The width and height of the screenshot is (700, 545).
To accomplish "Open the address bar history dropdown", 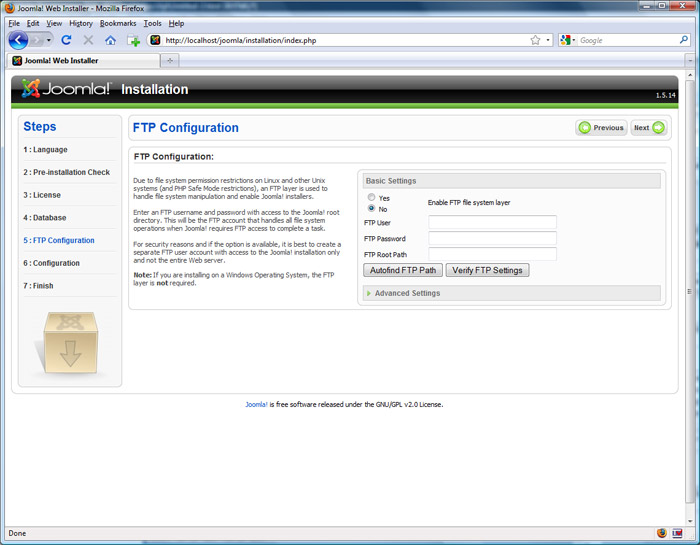I will click(548, 40).
